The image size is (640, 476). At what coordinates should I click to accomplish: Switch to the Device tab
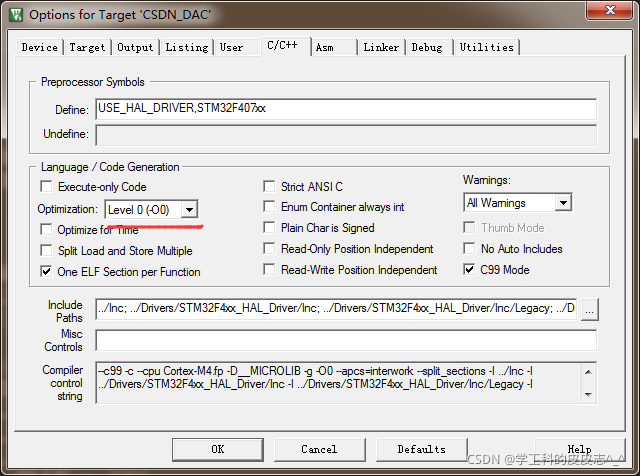(x=40, y=47)
